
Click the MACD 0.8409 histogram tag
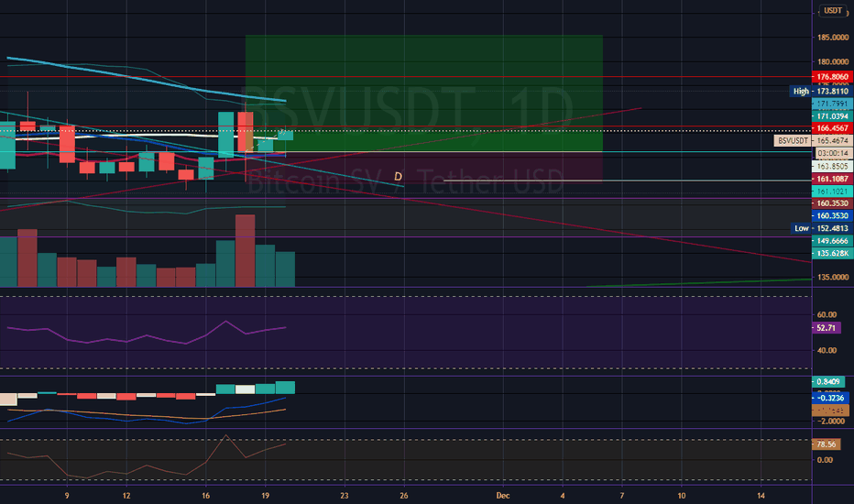click(x=828, y=381)
